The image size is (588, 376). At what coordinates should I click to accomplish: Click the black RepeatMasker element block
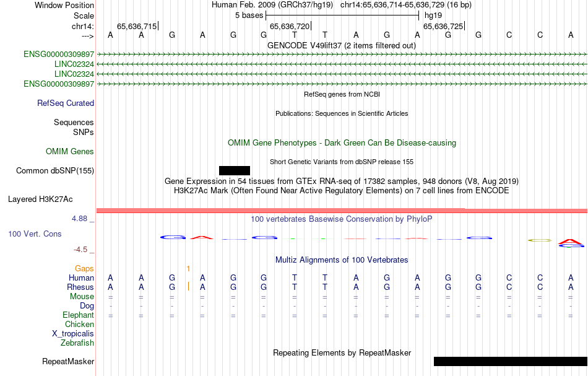pyautogui.click(x=511, y=361)
